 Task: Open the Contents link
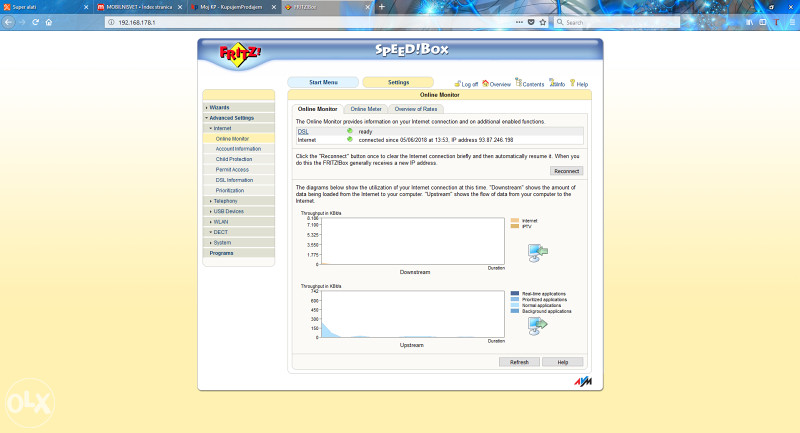530,84
